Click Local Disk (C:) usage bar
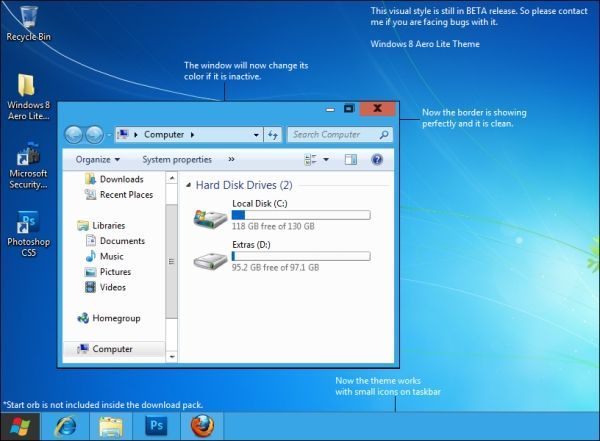Image resolution: width=600 pixels, height=441 pixels. coord(301,215)
